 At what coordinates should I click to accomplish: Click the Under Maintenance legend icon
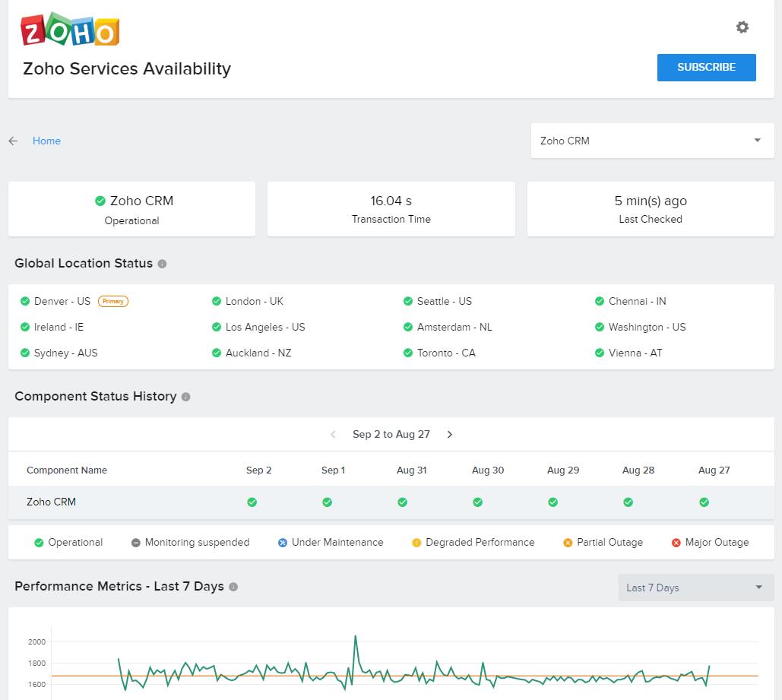[283, 542]
